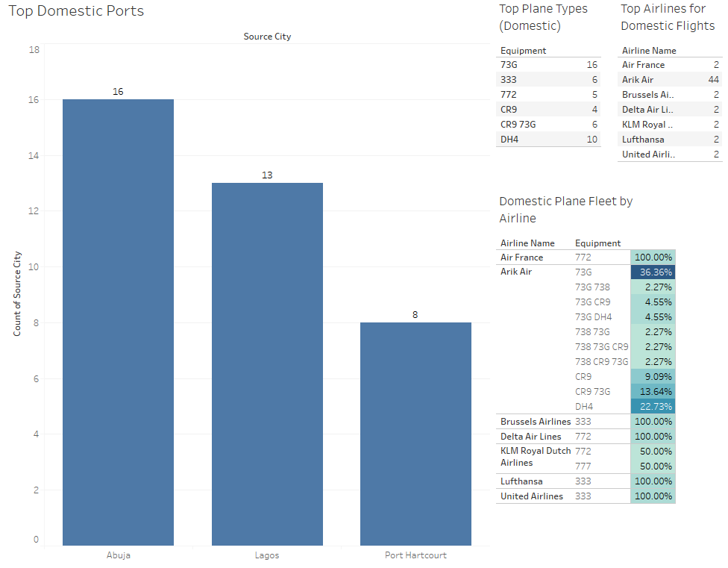This screenshot has height=568, width=728.
Task: Select the Equipment header in Top Plane Types
Action: pos(524,51)
